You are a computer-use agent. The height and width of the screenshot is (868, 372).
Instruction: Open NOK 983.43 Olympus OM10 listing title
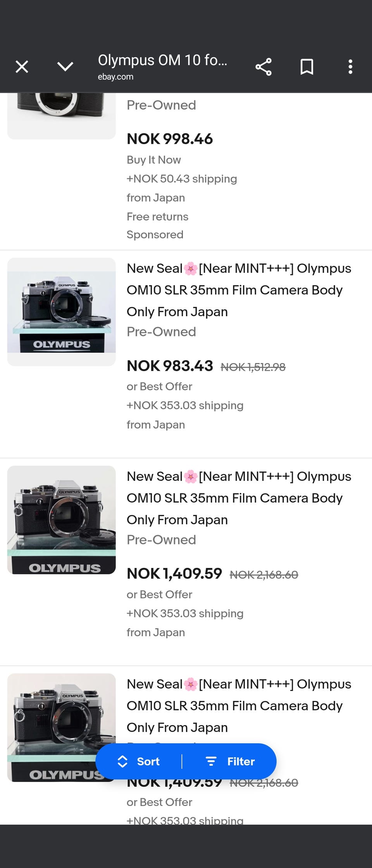tap(239, 290)
